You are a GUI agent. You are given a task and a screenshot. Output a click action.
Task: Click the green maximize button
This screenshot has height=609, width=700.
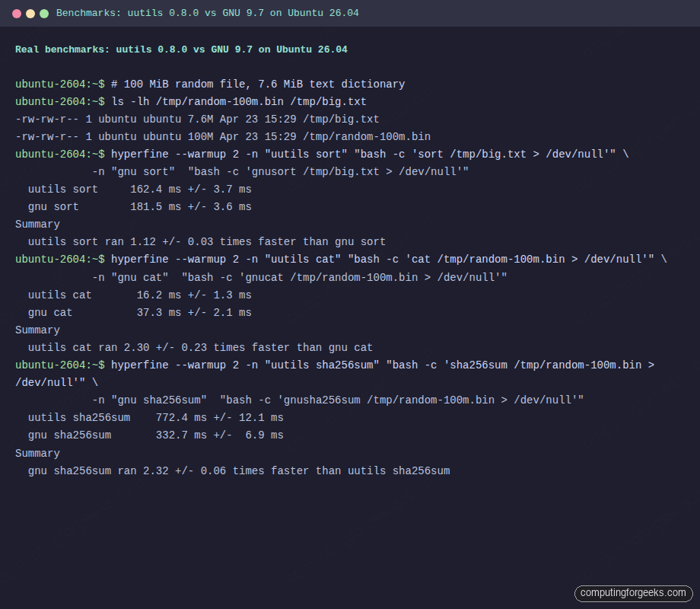(x=43, y=13)
